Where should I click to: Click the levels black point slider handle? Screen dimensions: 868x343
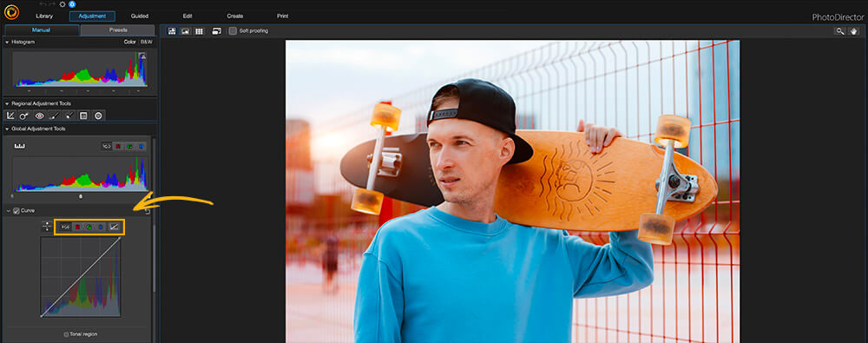(13, 196)
